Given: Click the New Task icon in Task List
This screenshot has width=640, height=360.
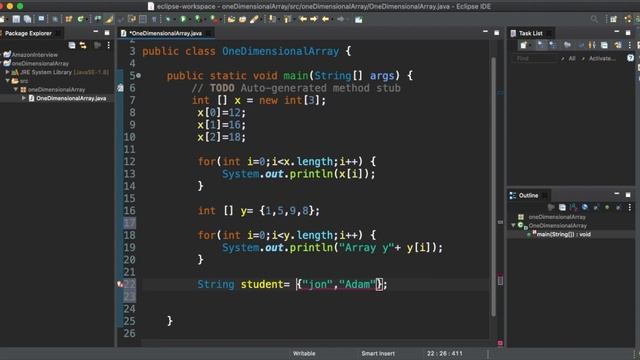Looking at the screenshot, I should tap(523, 45).
